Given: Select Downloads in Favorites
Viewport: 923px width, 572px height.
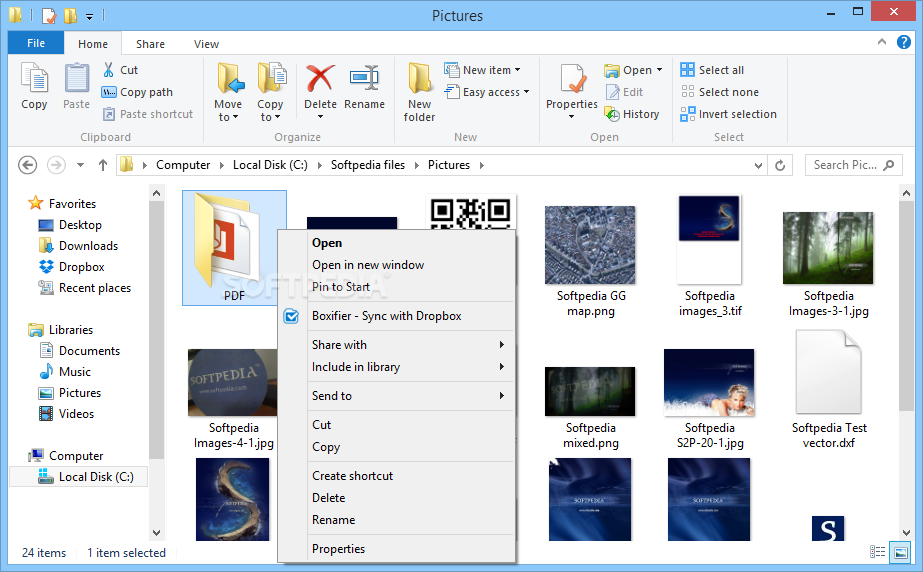Looking at the screenshot, I should click(x=78, y=246).
